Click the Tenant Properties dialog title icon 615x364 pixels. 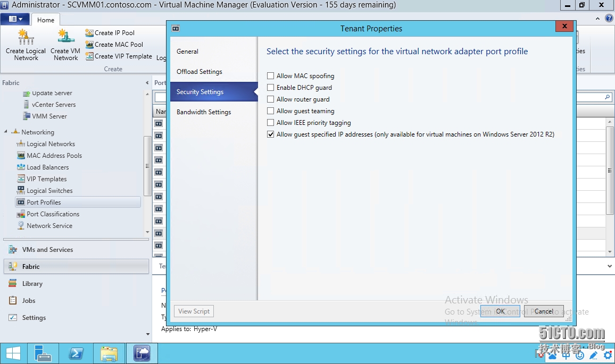click(176, 28)
